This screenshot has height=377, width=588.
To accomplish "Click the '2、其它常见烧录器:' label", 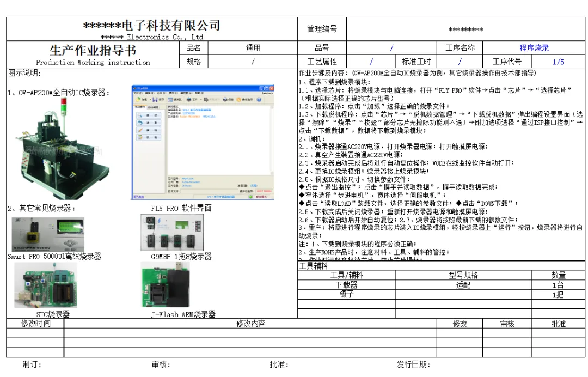I will click(x=41, y=208).
